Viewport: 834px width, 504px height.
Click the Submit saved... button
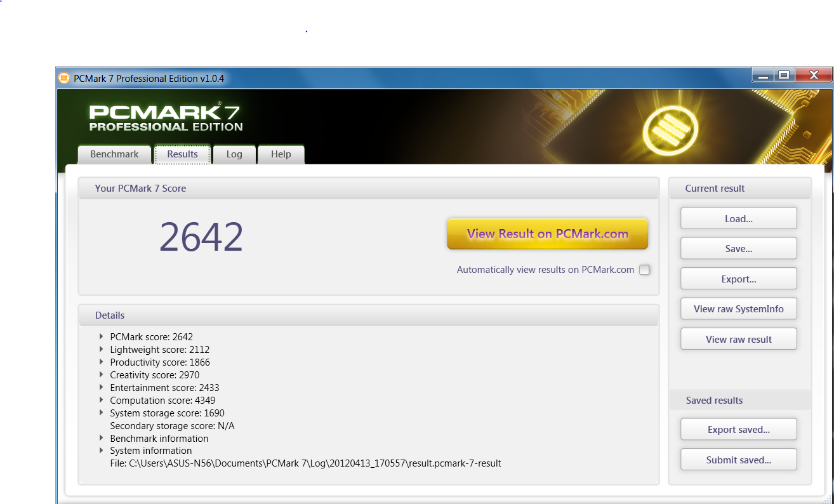(739, 460)
